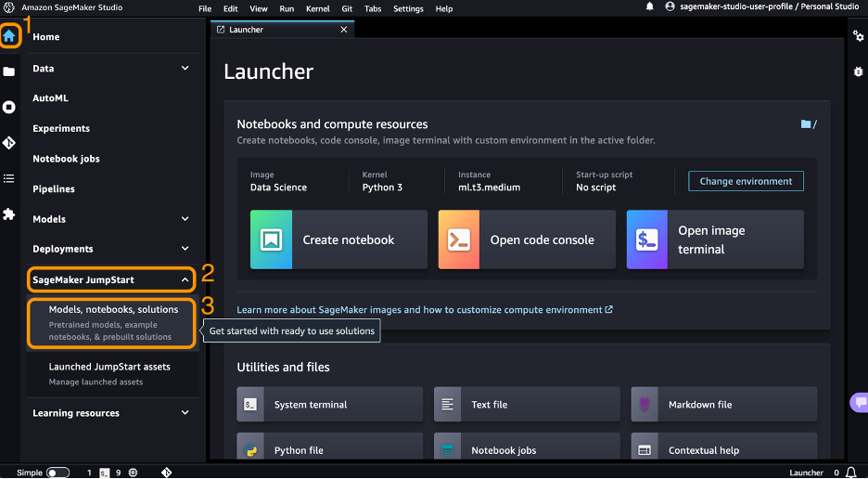Image resolution: width=868 pixels, height=479 pixels.
Task: Open Notebook jobs in sidebar
Action: (x=66, y=159)
